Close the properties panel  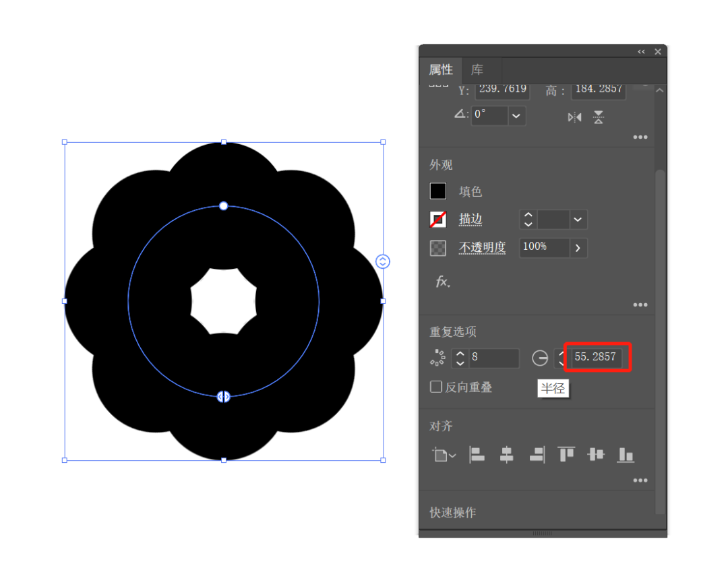click(x=658, y=51)
